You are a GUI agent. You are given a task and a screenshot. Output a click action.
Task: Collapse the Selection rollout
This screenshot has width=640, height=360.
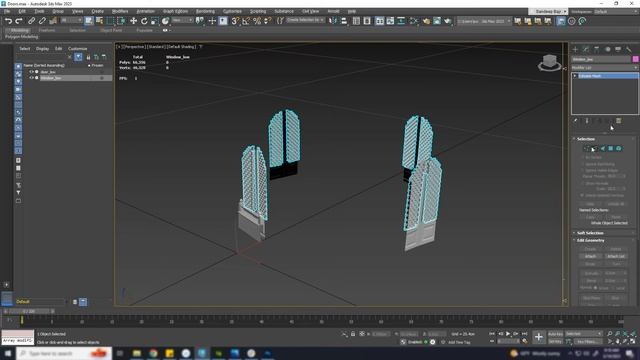[586, 139]
